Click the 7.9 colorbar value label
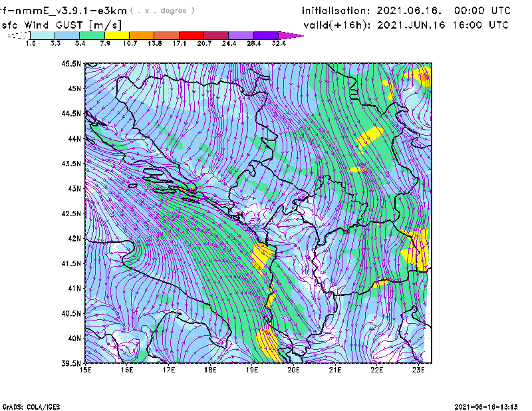 click(105, 43)
